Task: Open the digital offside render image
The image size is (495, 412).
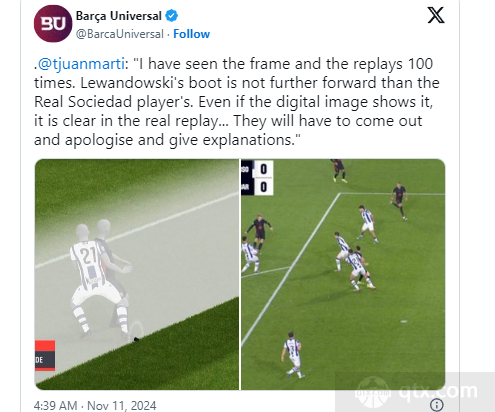Action: (x=137, y=274)
